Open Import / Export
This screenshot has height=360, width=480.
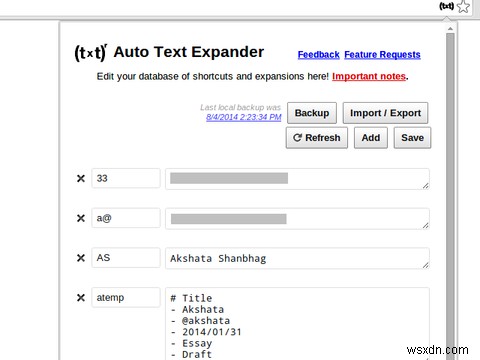pos(385,113)
